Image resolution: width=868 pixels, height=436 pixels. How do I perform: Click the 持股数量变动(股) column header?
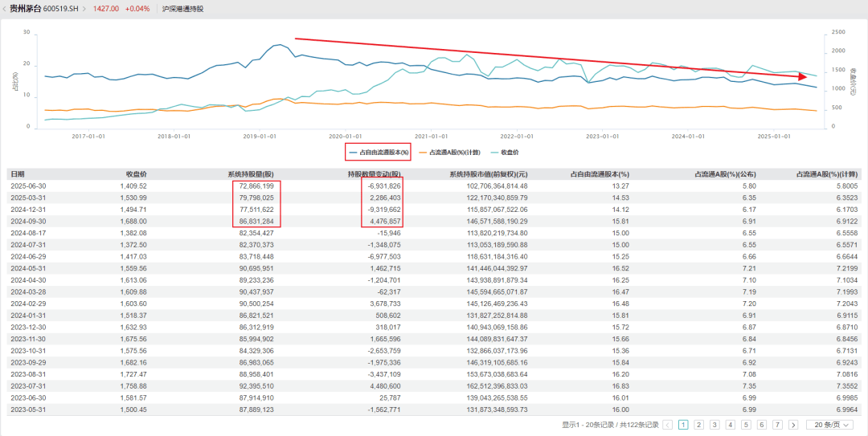pyautogui.click(x=374, y=173)
